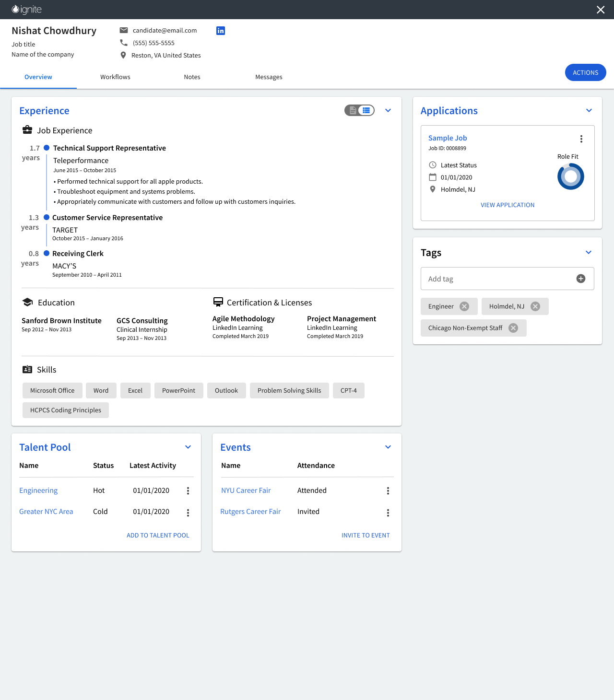Switch to resume document view in toggle
614x700 pixels.
(353, 110)
